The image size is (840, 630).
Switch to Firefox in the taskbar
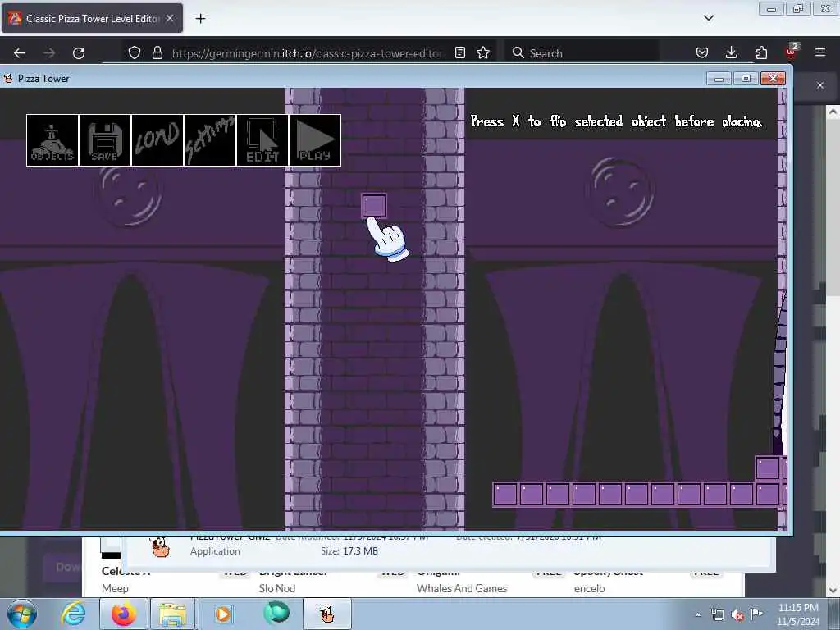(x=124, y=614)
